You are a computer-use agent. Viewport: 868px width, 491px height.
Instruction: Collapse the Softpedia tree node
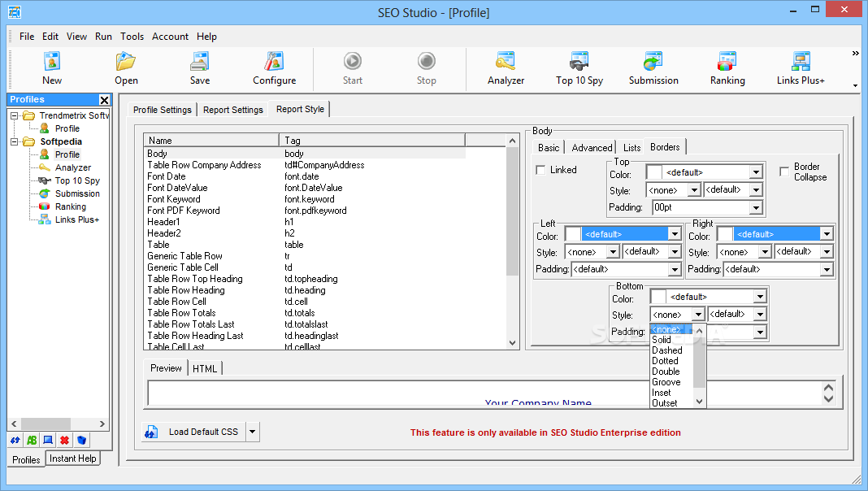point(15,141)
